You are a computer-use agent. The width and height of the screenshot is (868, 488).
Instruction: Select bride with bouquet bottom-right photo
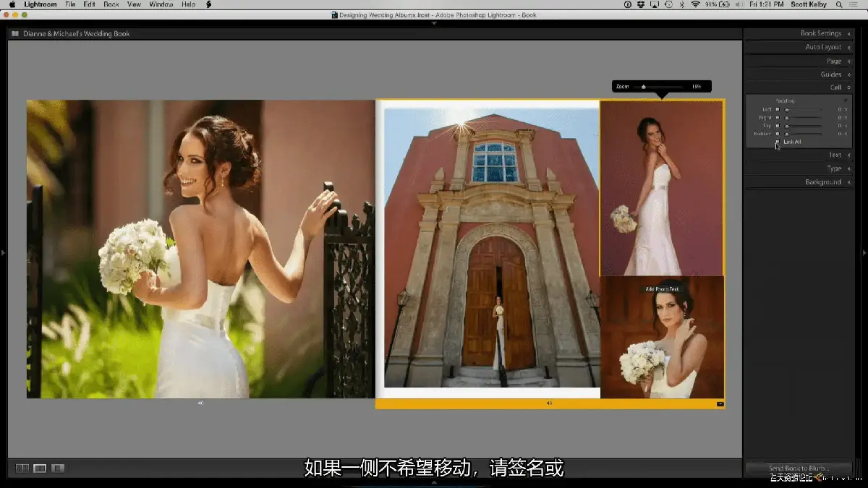tap(662, 337)
